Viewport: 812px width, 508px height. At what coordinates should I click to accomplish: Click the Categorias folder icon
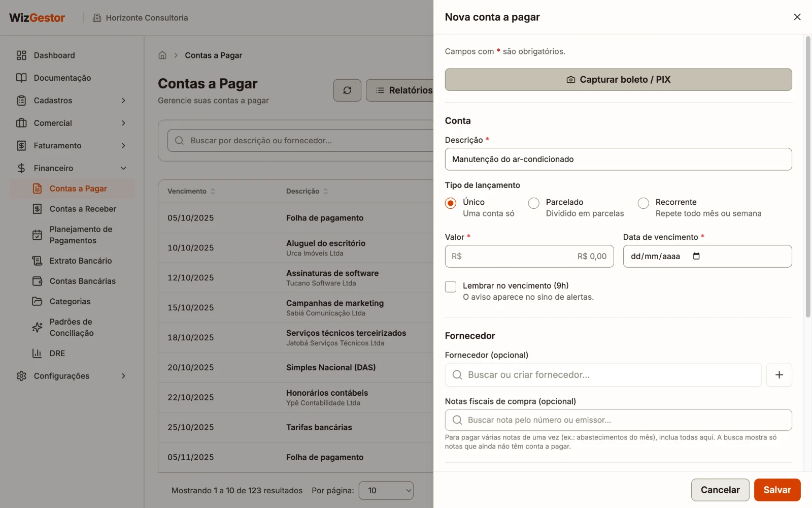37,301
